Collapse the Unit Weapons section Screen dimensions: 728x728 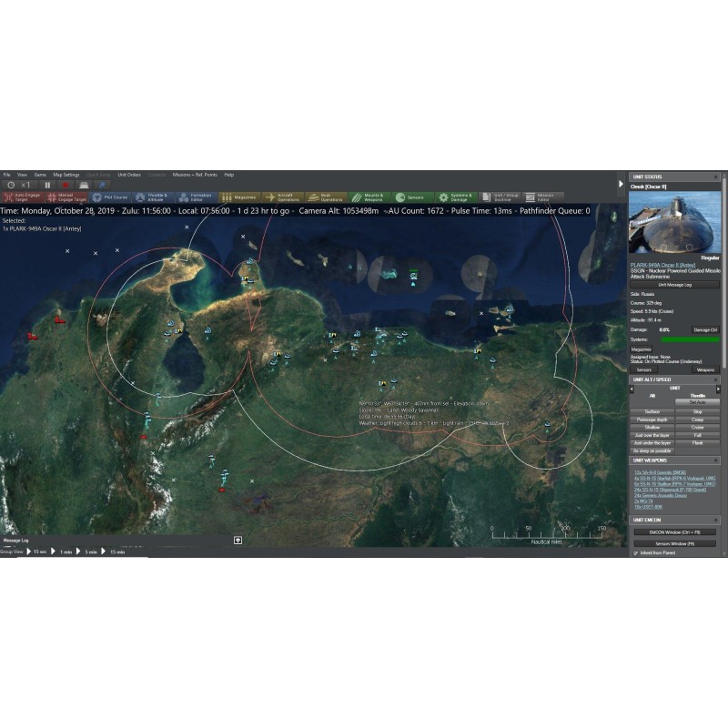[717, 460]
